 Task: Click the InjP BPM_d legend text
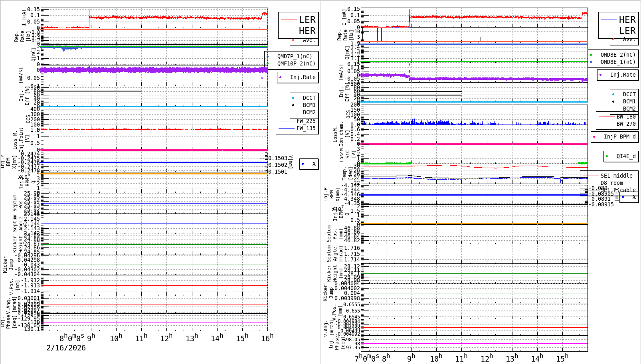[x=619, y=136]
